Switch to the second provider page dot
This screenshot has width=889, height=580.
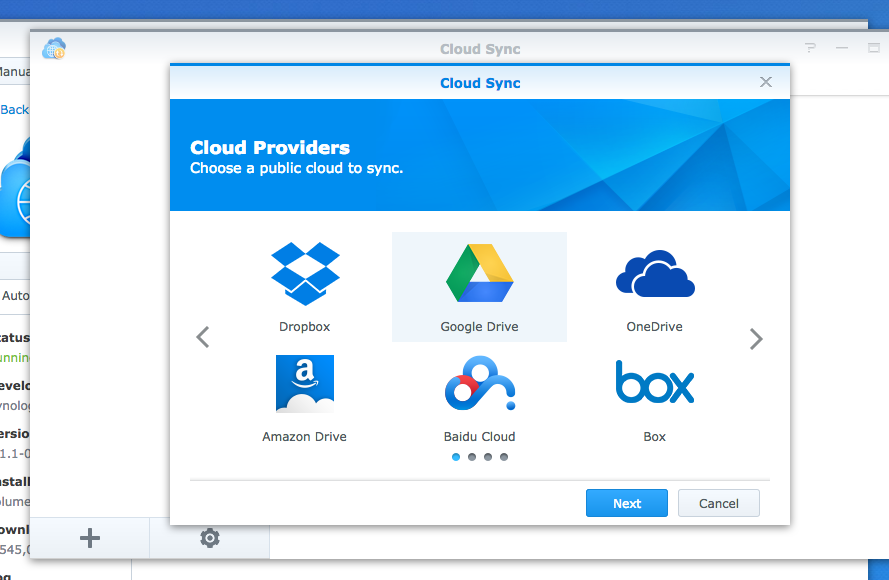tap(472, 457)
